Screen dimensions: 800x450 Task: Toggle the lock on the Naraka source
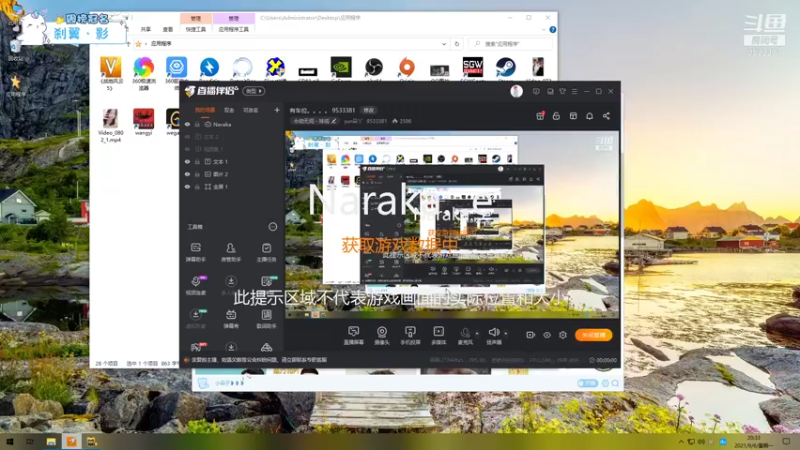click(197, 124)
